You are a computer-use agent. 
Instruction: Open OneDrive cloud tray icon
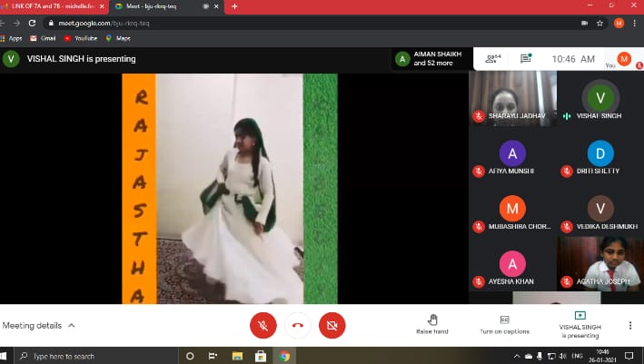pyautogui.click(x=529, y=356)
